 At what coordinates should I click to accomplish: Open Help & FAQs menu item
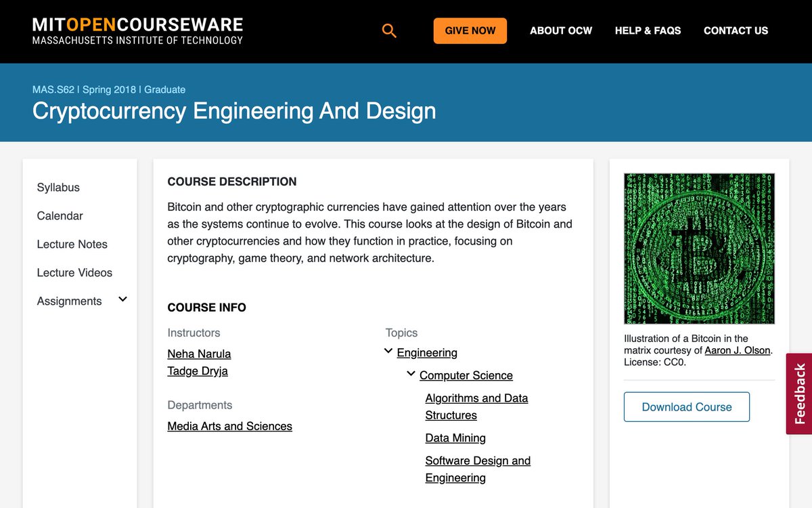pyautogui.click(x=648, y=30)
